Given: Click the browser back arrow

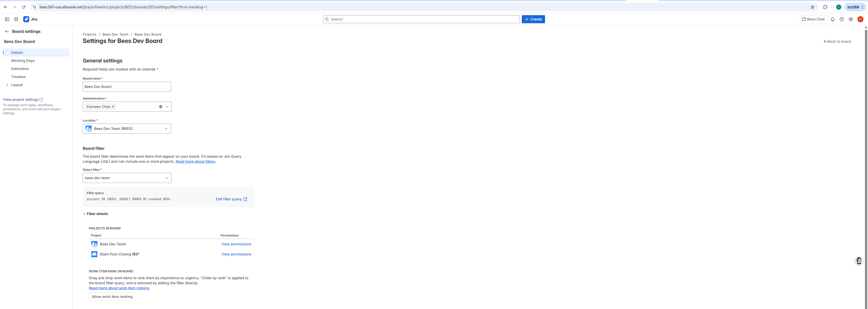Looking at the screenshot, I should coord(5,7).
